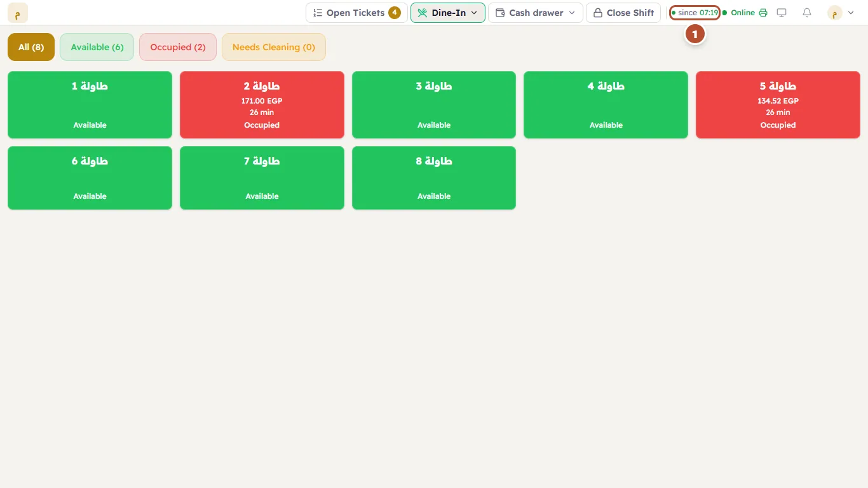868x488 pixels.
Task: Open occupied table طاولة 2 with 171.00 EGP
Action: (x=262, y=105)
